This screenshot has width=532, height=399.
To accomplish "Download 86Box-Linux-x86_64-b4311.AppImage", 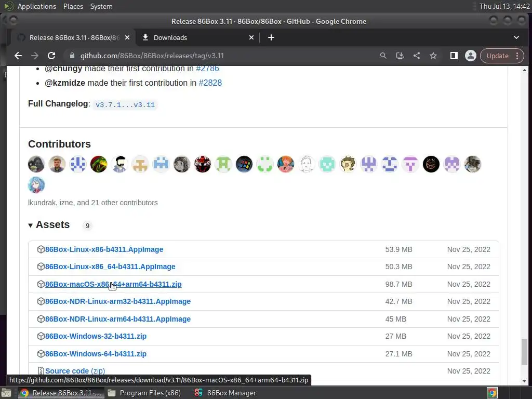I will pyautogui.click(x=110, y=267).
